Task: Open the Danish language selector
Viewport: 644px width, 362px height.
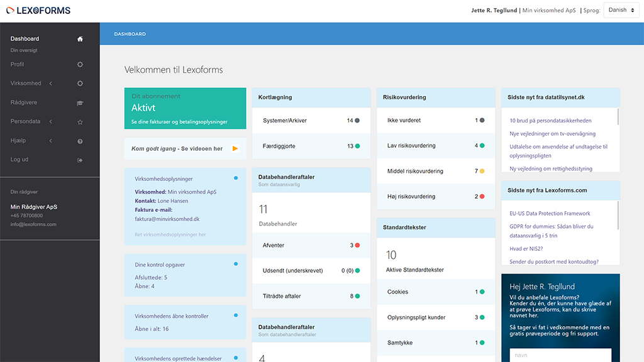Action: click(x=621, y=9)
